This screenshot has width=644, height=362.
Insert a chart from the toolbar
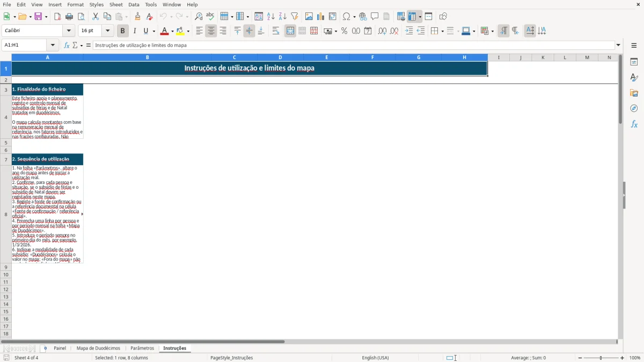pyautogui.click(x=321, y=17)
